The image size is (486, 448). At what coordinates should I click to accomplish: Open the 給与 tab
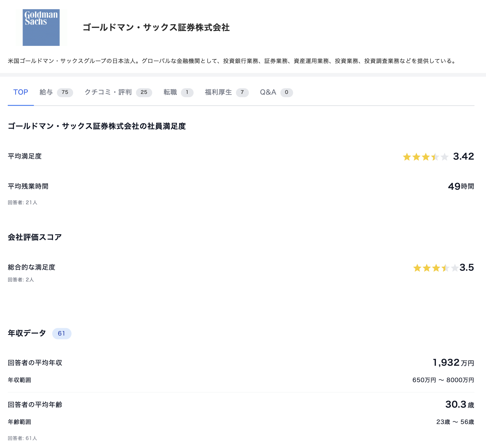point(56,92)
